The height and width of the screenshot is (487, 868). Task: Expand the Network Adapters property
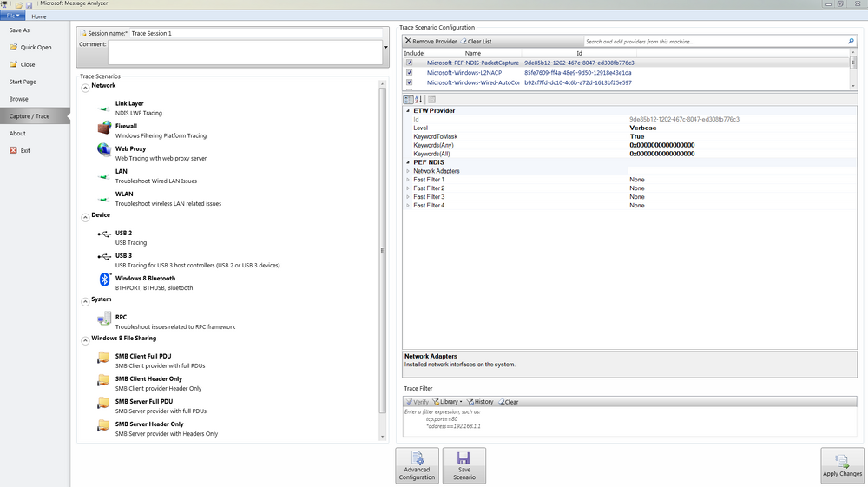coord(408,171)
